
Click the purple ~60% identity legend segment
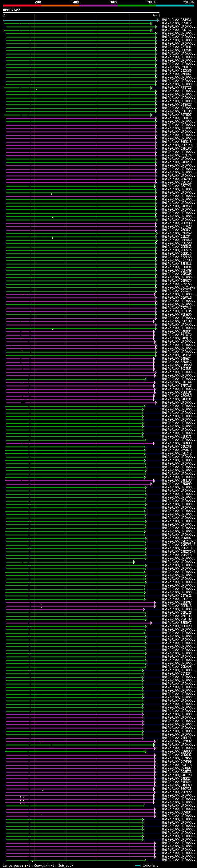point(99,6)
